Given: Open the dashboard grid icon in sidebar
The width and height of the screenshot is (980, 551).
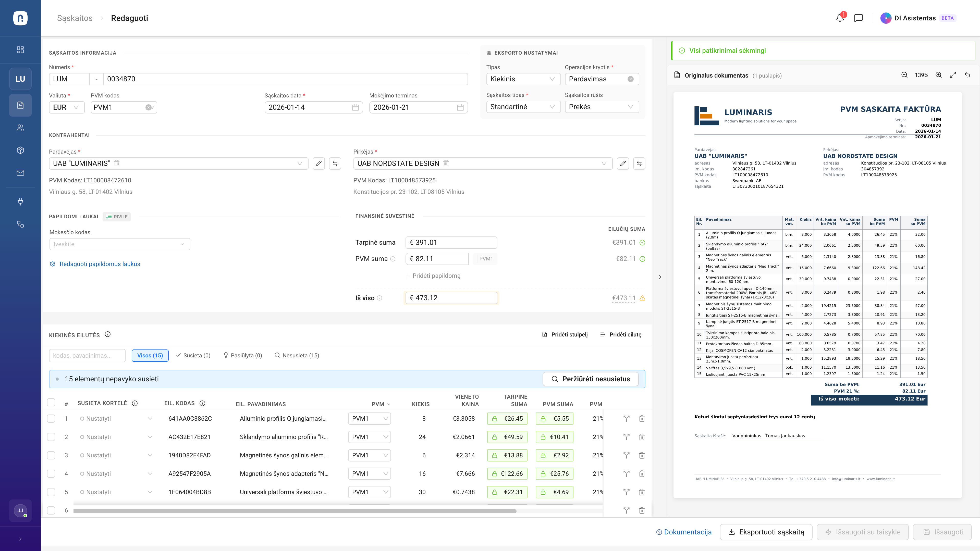Looking at the screenshot, I should coord(20,50).
